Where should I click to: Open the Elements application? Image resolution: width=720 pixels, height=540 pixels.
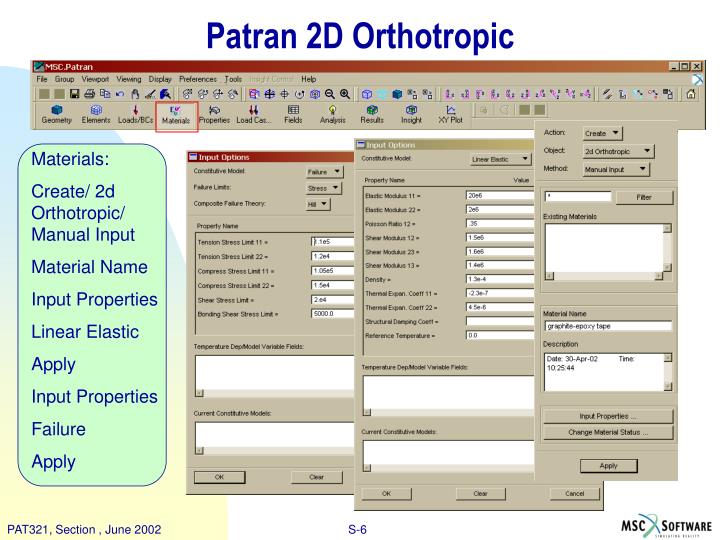tap(96, 114)
